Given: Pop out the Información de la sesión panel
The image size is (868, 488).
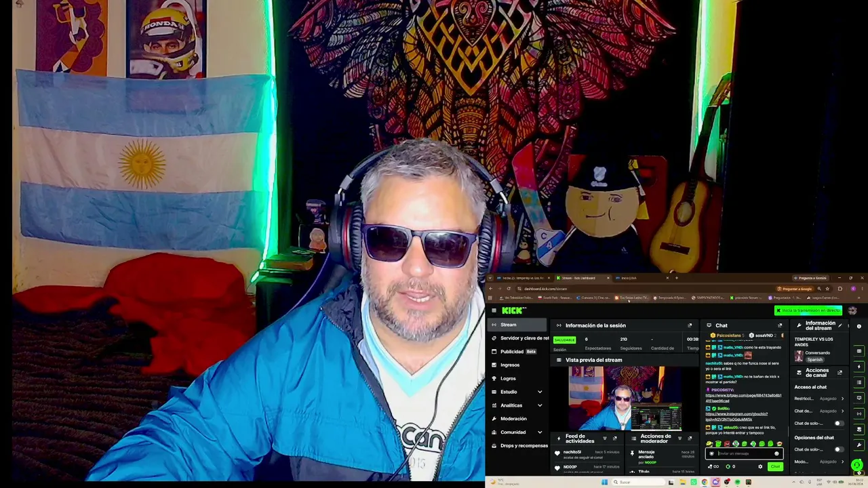Looking at the screenshot, I should click(690, 325).
